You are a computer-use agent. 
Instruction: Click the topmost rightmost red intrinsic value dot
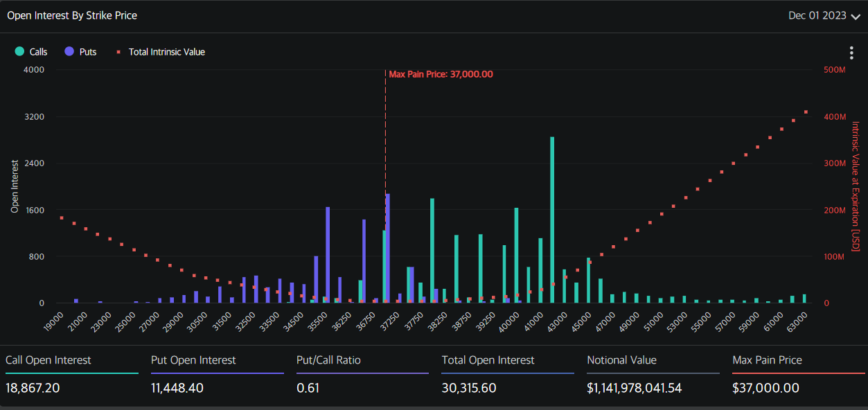[x=806, y=112]
